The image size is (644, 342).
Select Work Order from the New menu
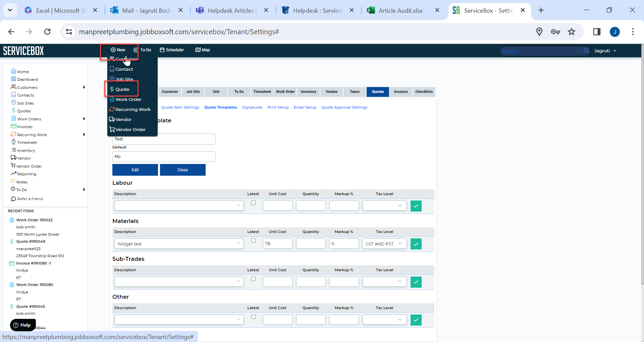click(x=128, y=99)
